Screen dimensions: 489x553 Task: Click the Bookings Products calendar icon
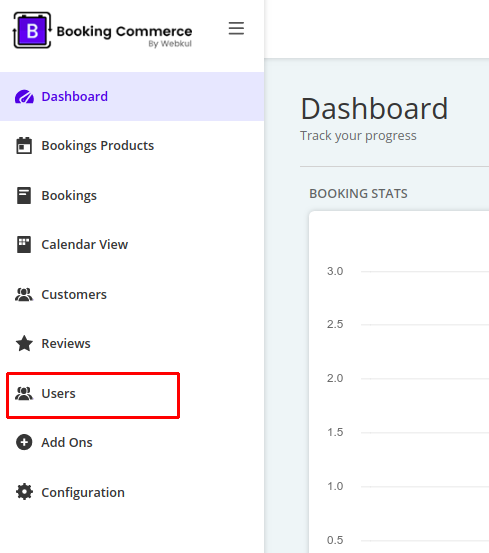pos(24,146)
